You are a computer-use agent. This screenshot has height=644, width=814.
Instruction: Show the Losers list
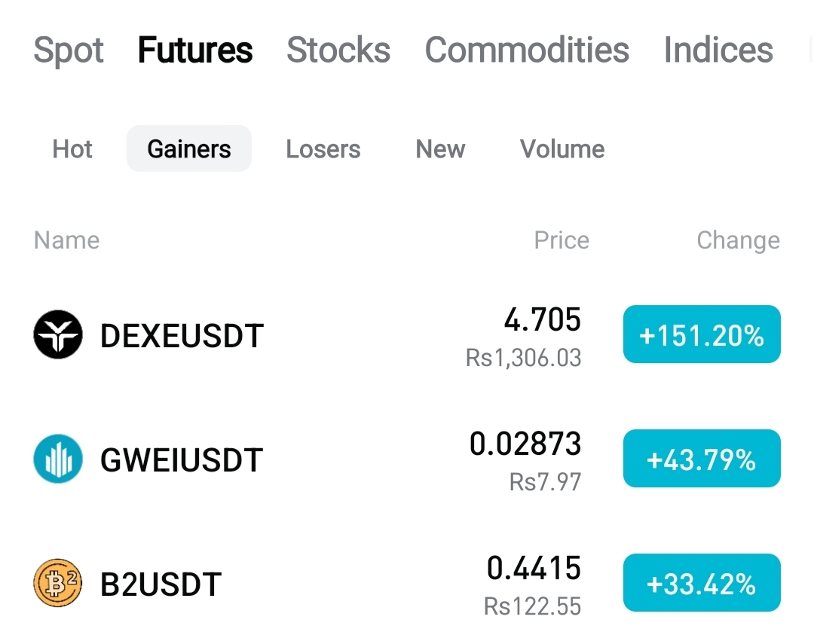coord(323,149)
